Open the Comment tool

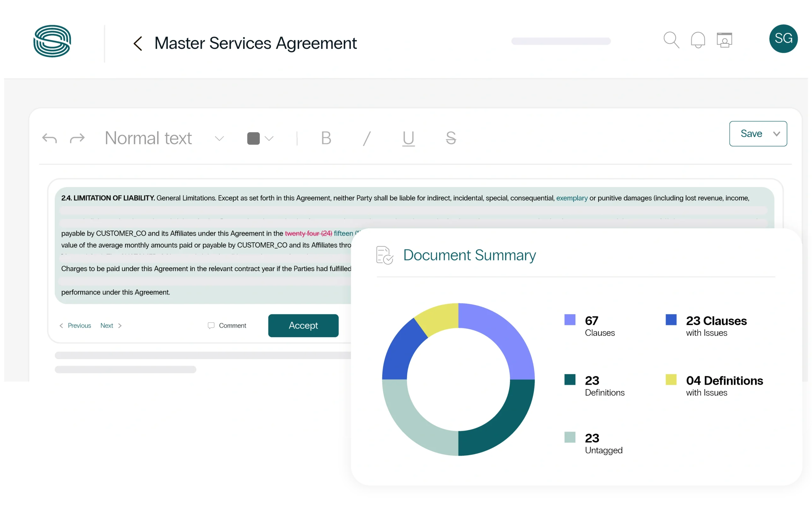point(227,325)
